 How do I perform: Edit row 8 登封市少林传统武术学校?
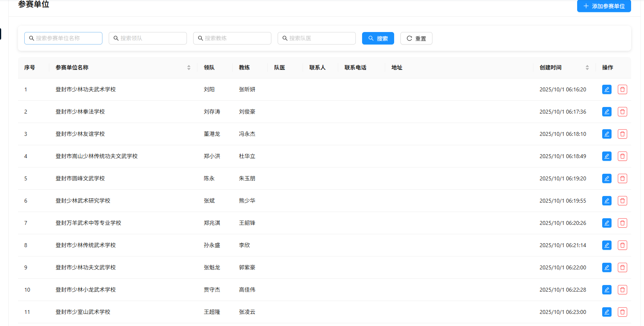pyautogui.click(x=606, y=245)
